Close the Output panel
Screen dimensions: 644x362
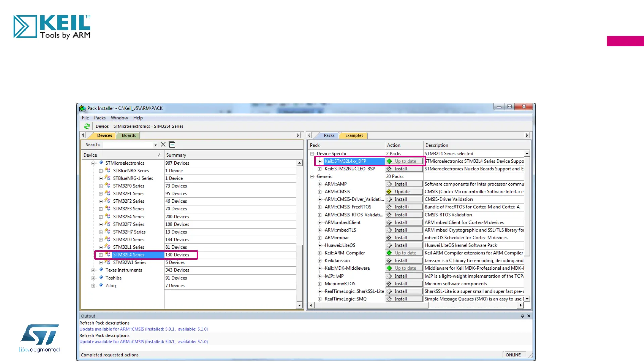(x=529, y=316)
